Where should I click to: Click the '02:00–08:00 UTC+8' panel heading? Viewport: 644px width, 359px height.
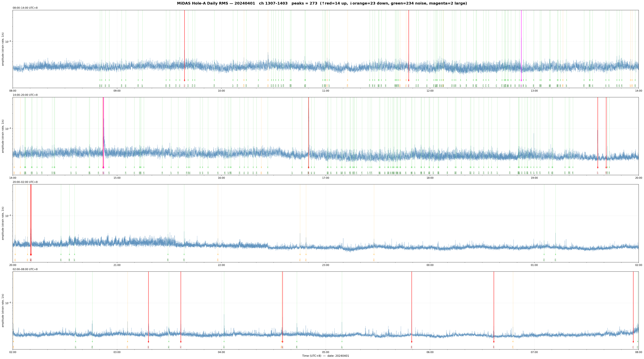[x=25, y=269]
